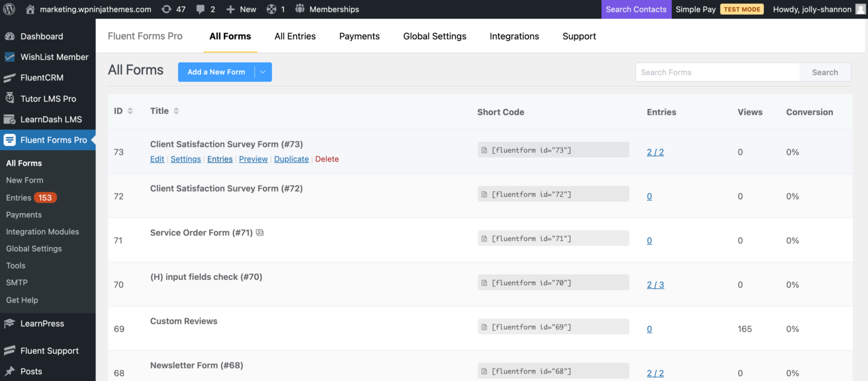Open the updates icon showing 47
This screenshot has height=381, width=868.
167,9
